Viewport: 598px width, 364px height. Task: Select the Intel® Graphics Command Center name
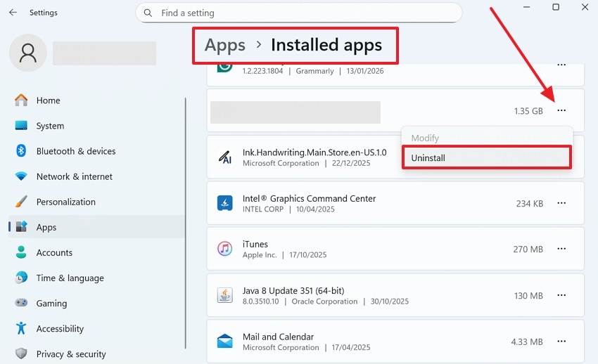click(x=309, y=198)
